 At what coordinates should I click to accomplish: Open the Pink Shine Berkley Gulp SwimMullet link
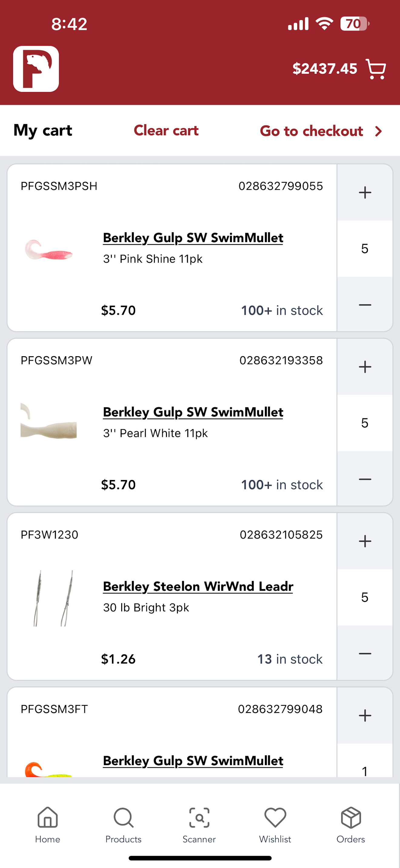193,238
